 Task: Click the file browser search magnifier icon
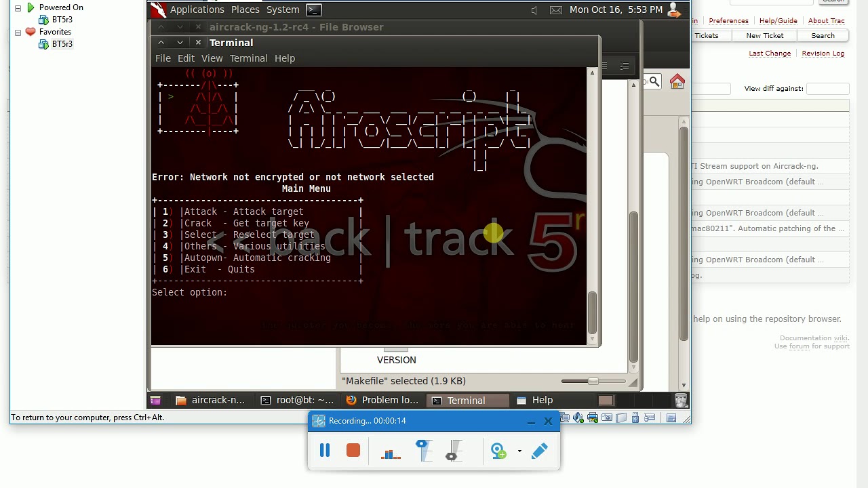[x=654, y=82]
